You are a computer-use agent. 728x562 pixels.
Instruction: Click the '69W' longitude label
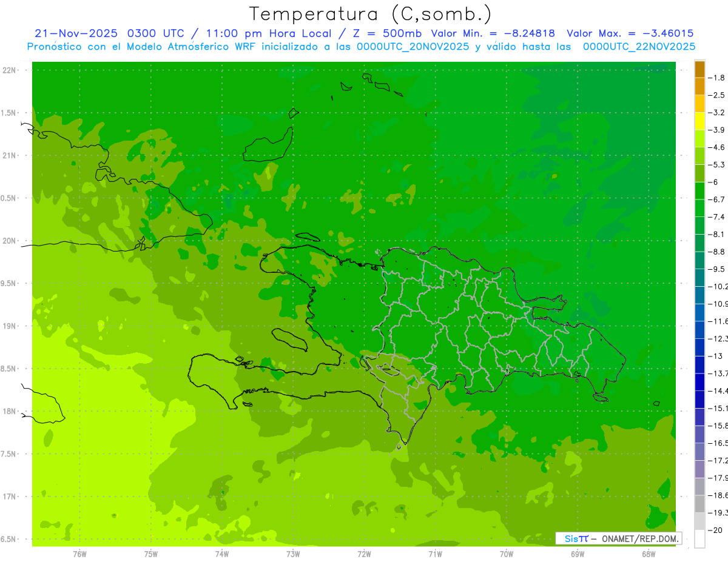[578, 554]
